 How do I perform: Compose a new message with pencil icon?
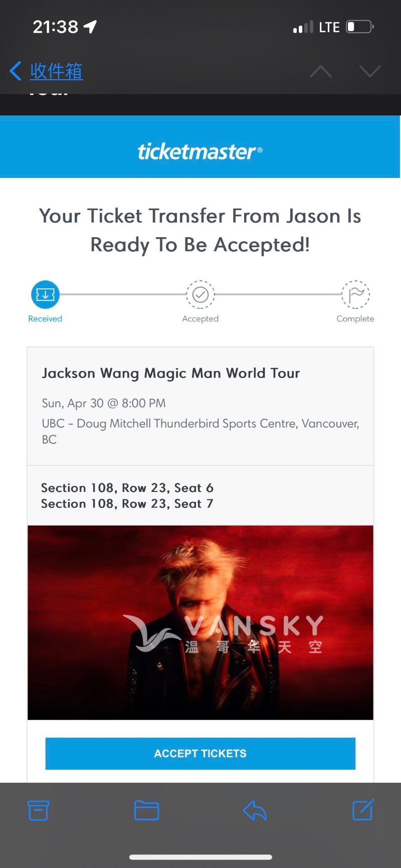(x=363, y=809)
